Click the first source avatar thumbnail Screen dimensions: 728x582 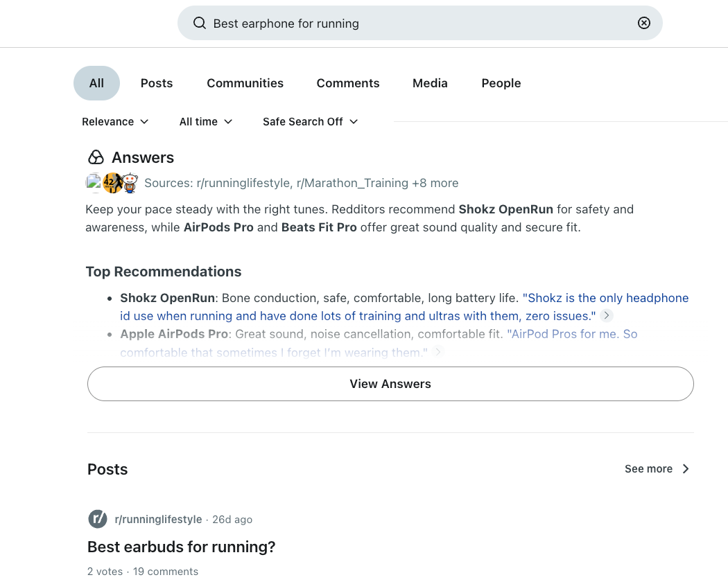point(94,183)
